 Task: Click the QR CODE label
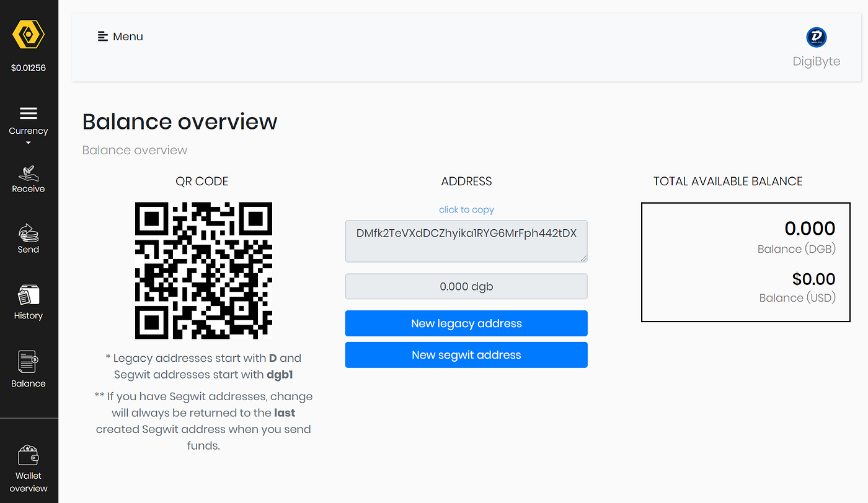point(202,182)
